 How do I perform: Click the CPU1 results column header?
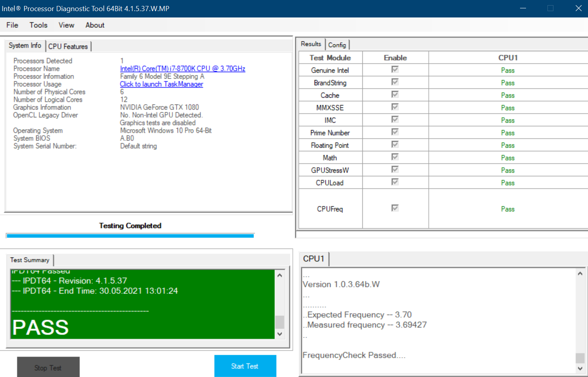[x=508, y=58]
